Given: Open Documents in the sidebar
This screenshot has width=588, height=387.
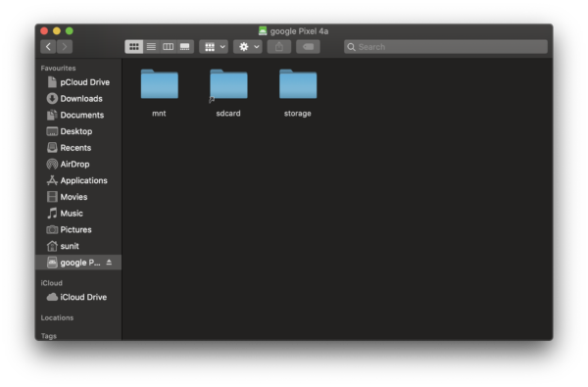Looking at the screenshot, I should 78,116.
